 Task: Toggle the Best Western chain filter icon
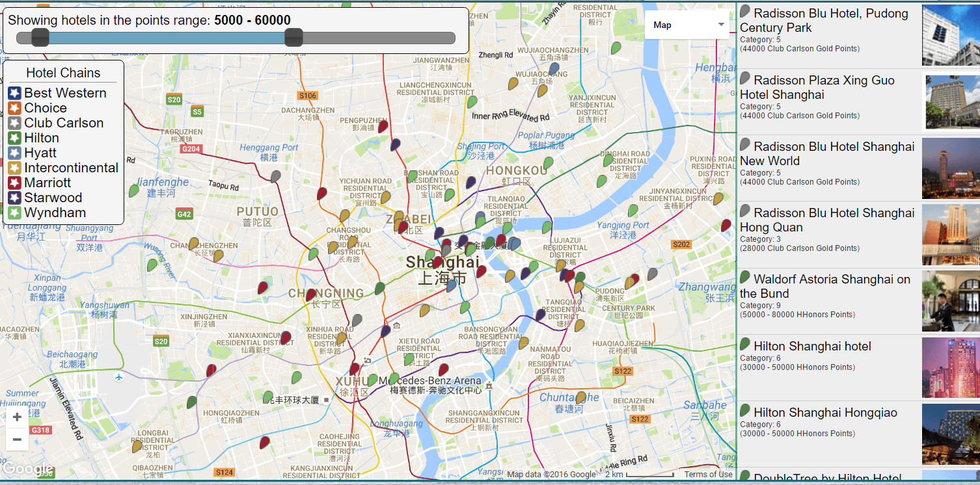pyautogui.click(x=14, y=94)
